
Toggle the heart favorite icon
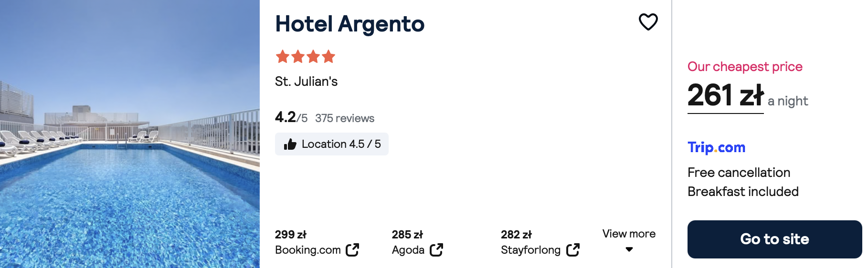[x=648, y=22]
